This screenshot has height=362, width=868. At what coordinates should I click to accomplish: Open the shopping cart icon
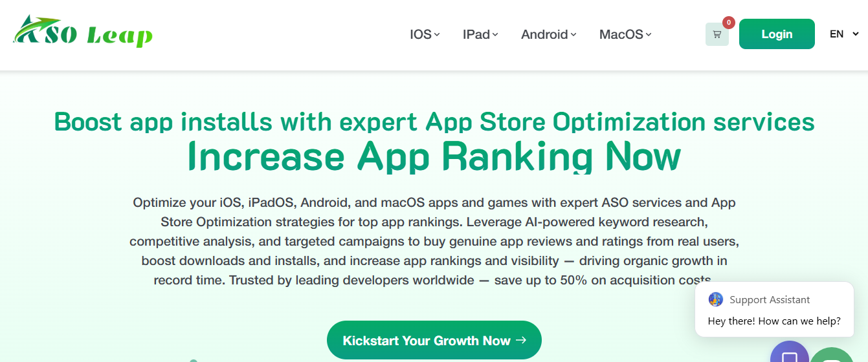(x=717, y=34)
